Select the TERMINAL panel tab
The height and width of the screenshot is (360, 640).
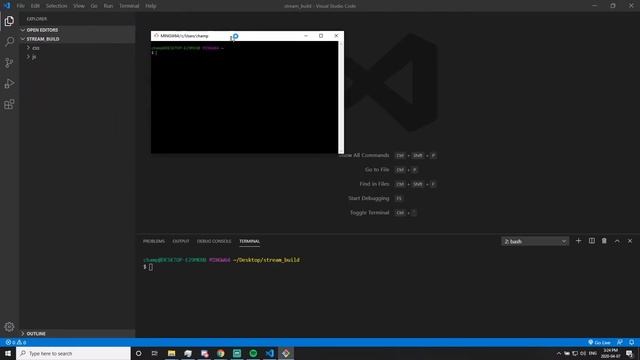249,241
